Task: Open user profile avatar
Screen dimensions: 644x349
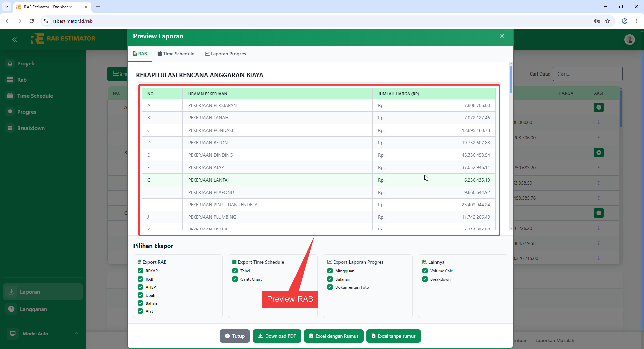Action: tap(629, 40)
